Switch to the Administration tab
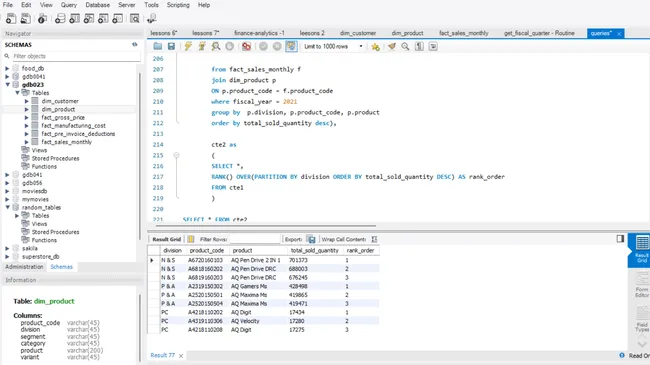Screen dimensions: 650x365 click(x=24, y=267)
